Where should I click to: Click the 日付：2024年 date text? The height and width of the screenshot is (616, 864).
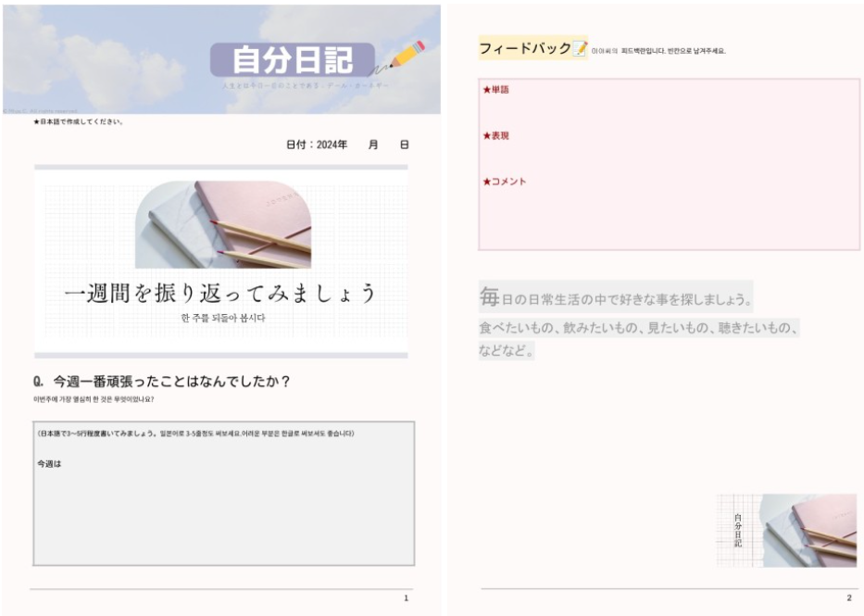(x=317, y=145)
